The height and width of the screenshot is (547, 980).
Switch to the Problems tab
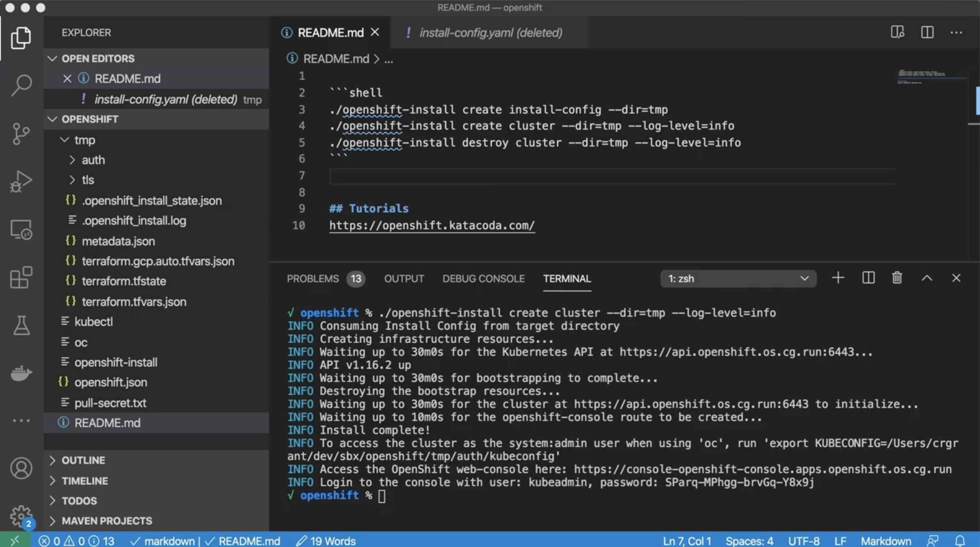point(326,279)
